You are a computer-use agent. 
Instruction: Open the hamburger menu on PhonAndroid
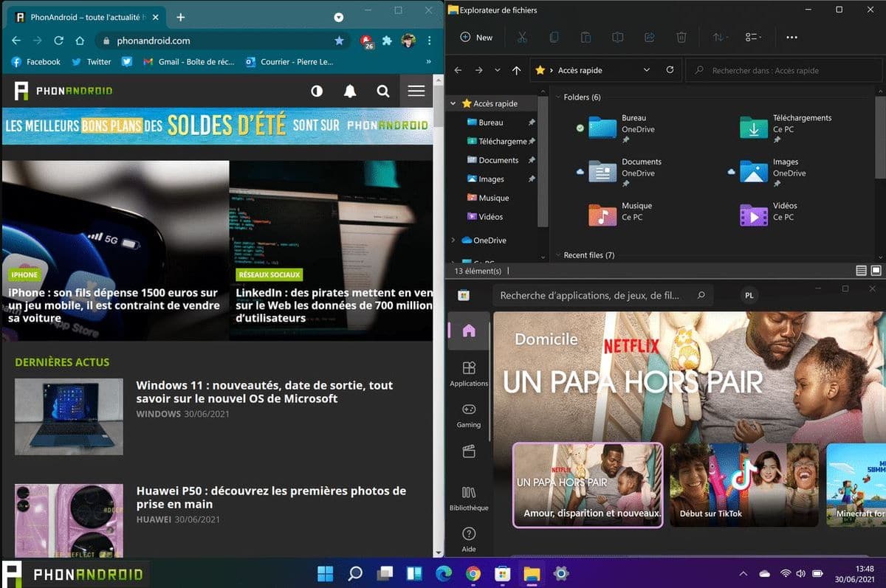tap(416, 91)
